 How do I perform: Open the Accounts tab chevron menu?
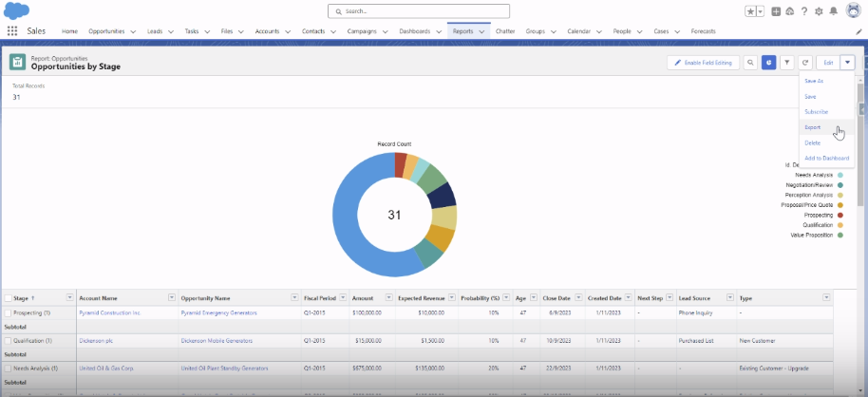click(x=288, y=31)
